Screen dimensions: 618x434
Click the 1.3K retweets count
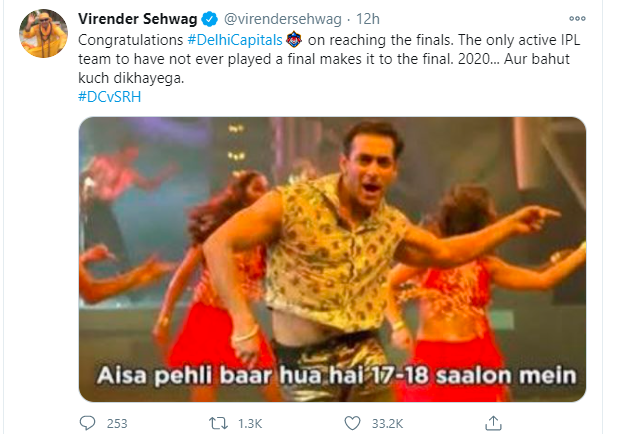(250, 423)
